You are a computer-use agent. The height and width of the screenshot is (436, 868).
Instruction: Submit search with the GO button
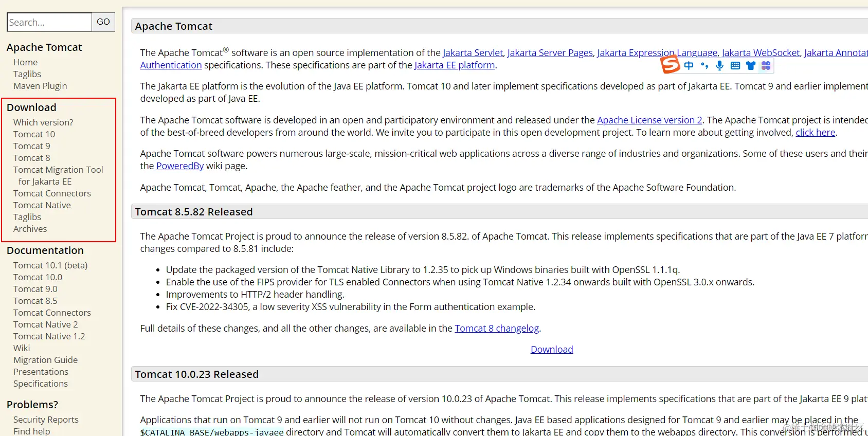[103, 22]
